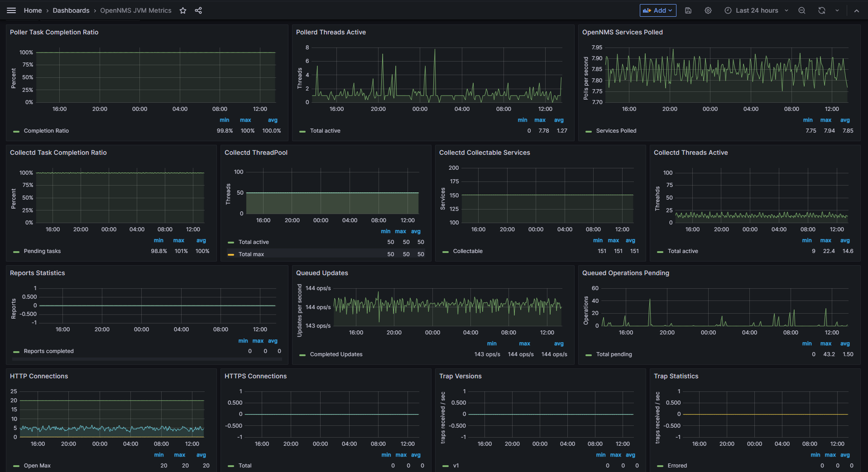Open Poller Task Completion Ratio panel title
This screenshot has width=868, height=472.
tap(54, 32)
